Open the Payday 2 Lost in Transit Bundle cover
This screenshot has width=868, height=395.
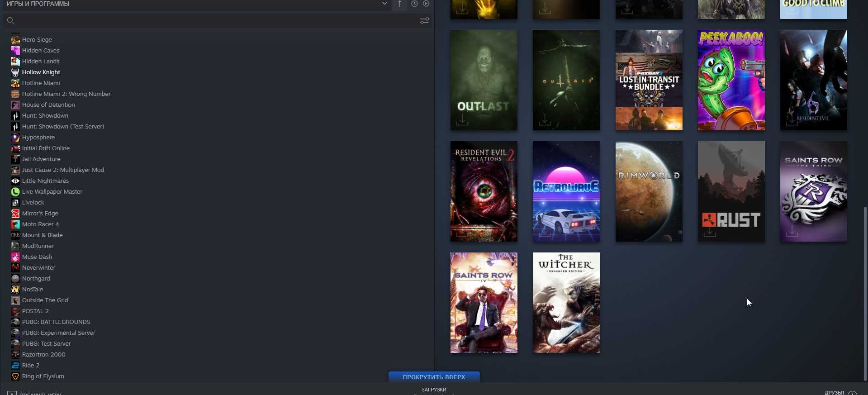(x=649, y=80)
